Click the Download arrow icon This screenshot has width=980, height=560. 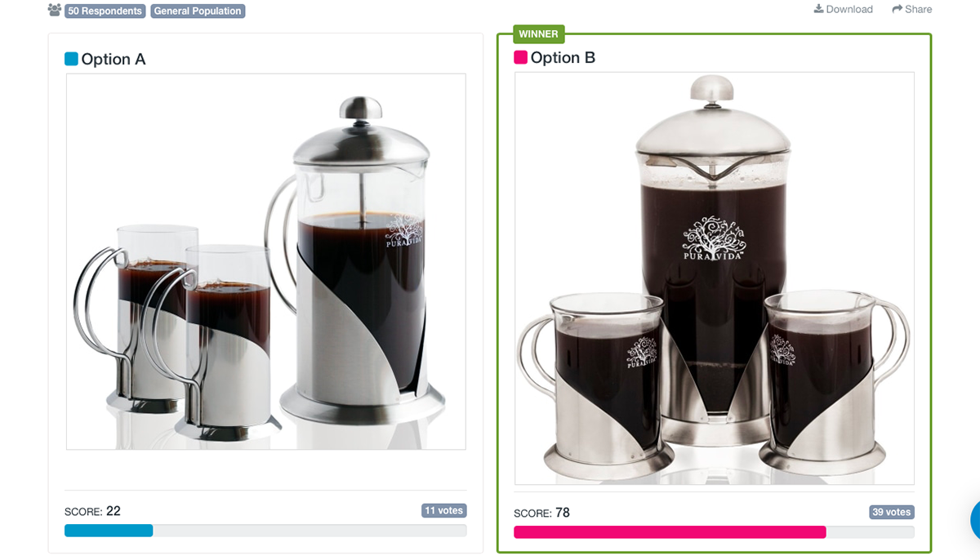(818, 9)
